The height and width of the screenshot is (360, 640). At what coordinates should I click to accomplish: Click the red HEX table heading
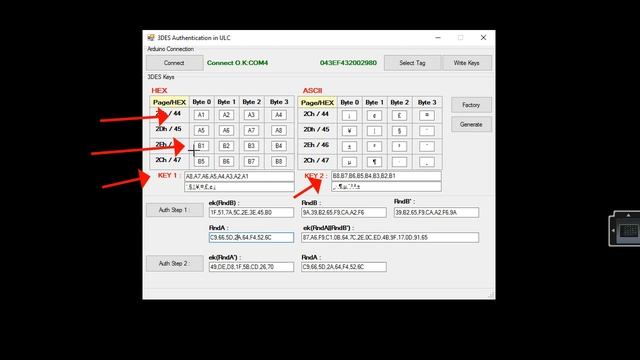point(159,91)
